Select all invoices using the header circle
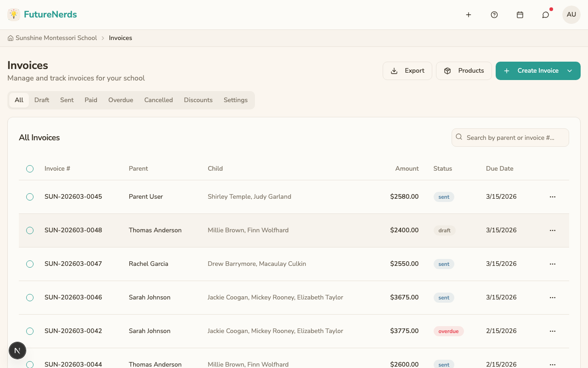This screenshot has height=368, width=588. click(x=30, y=168)
